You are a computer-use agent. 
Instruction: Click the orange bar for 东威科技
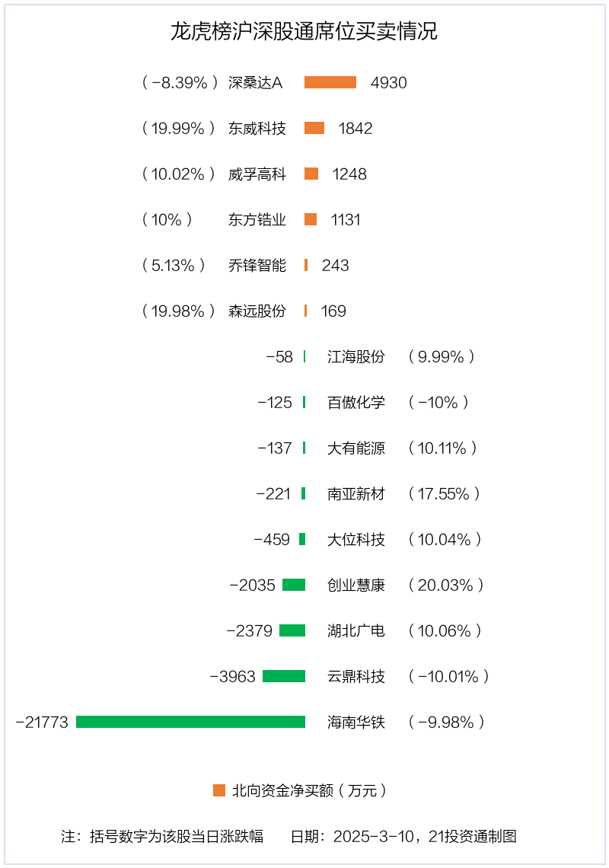[x=314, y=128]
